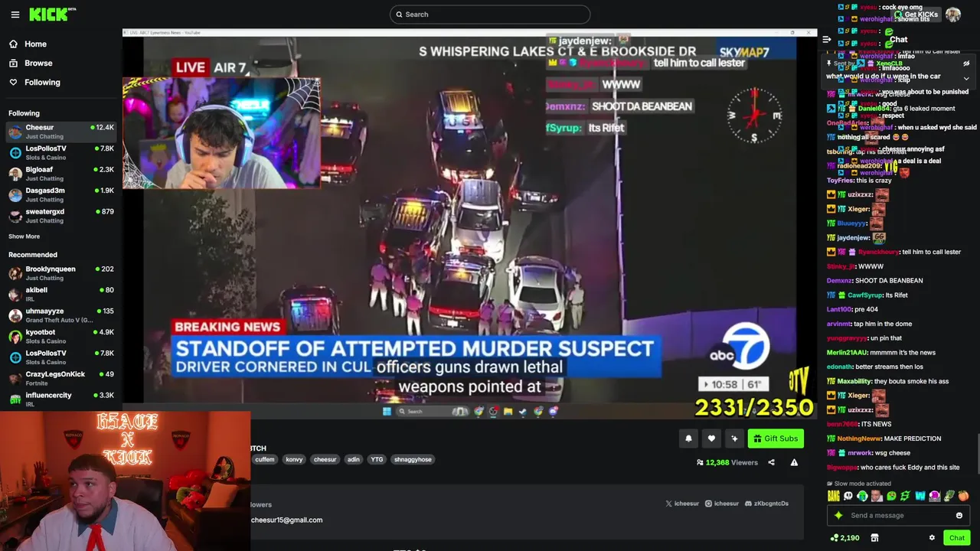Click the share stream icon
980x551 pixels.
(x=771, y=462)
